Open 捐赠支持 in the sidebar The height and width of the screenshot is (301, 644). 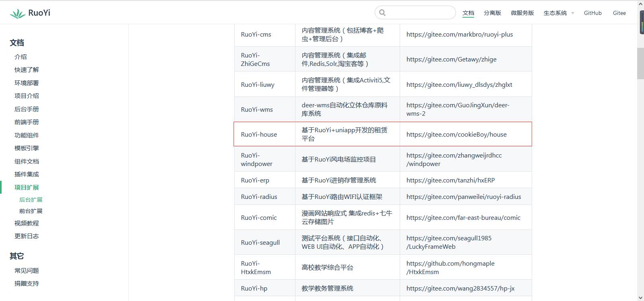tap(27, 283)
